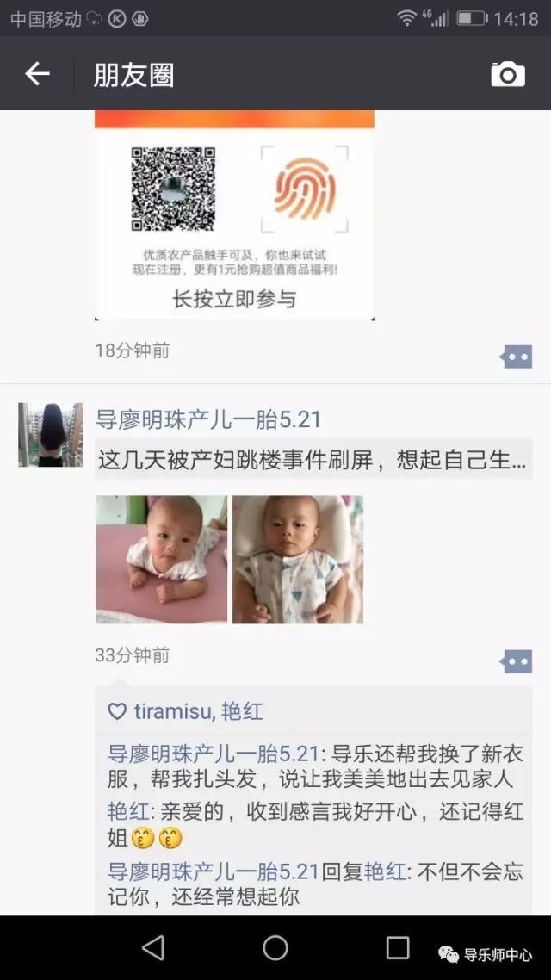Screen dimensions: 551x980
Task: View baby photo in triangle-print outfit
Action: pos(297,560)
